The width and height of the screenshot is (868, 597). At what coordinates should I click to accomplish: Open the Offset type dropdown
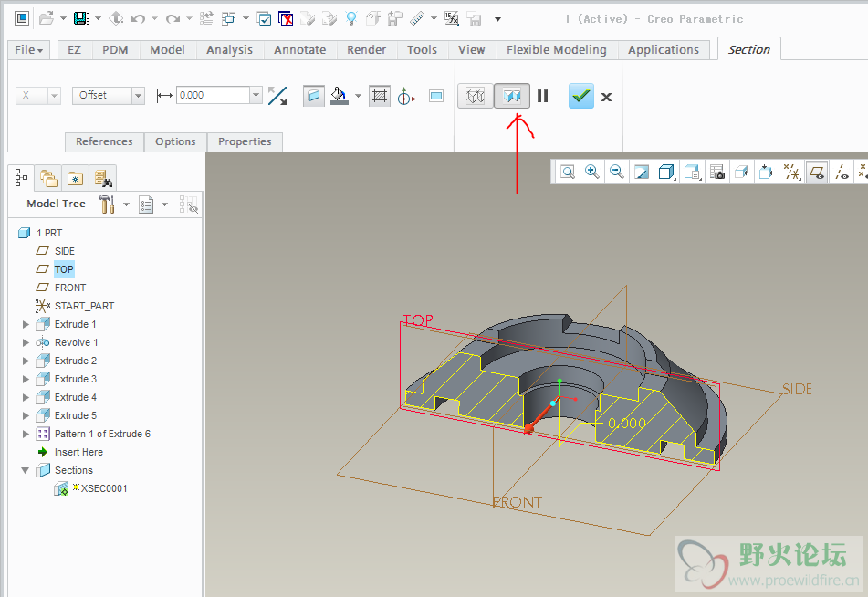(138, 96)
